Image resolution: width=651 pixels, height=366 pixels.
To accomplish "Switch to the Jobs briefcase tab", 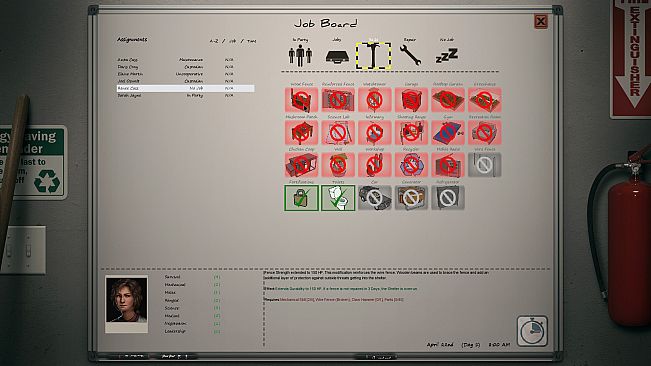I will 337,57.
